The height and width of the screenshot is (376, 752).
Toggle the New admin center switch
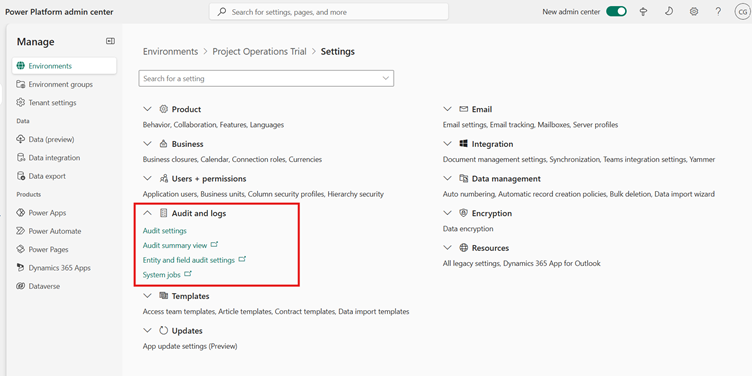616,12
